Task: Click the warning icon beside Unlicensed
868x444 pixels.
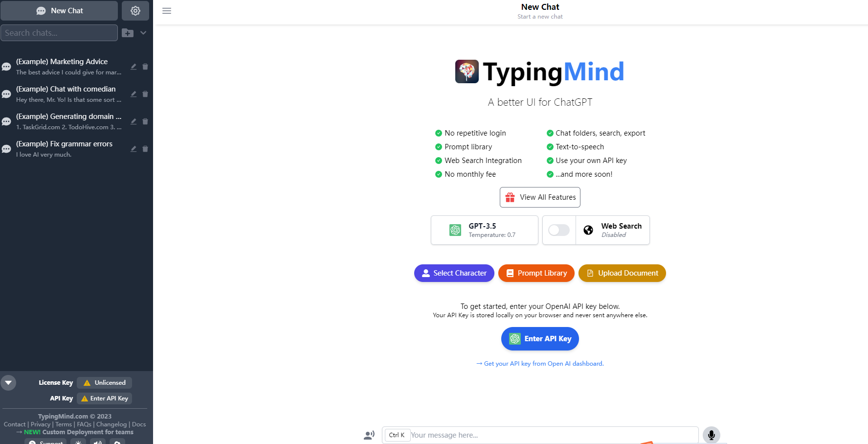Action: (87, 383)
